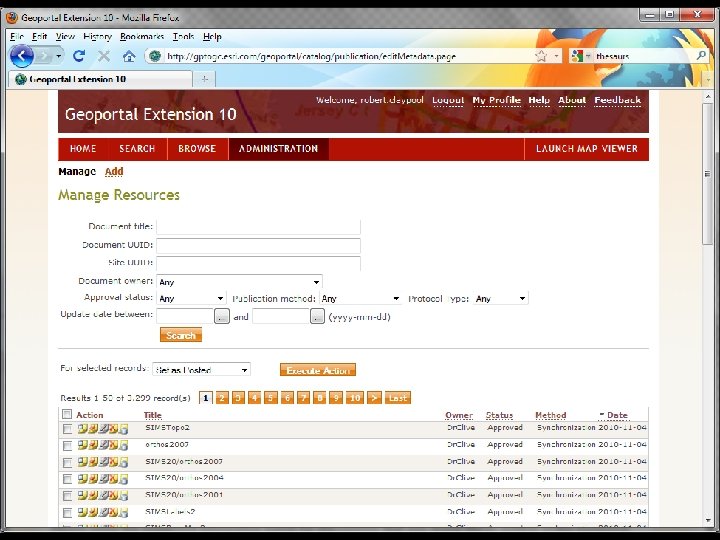Check the box for the SIMS20/orthos2007 record
The width and height of the screenshot is (720, 540).
(x=68, y=462)
